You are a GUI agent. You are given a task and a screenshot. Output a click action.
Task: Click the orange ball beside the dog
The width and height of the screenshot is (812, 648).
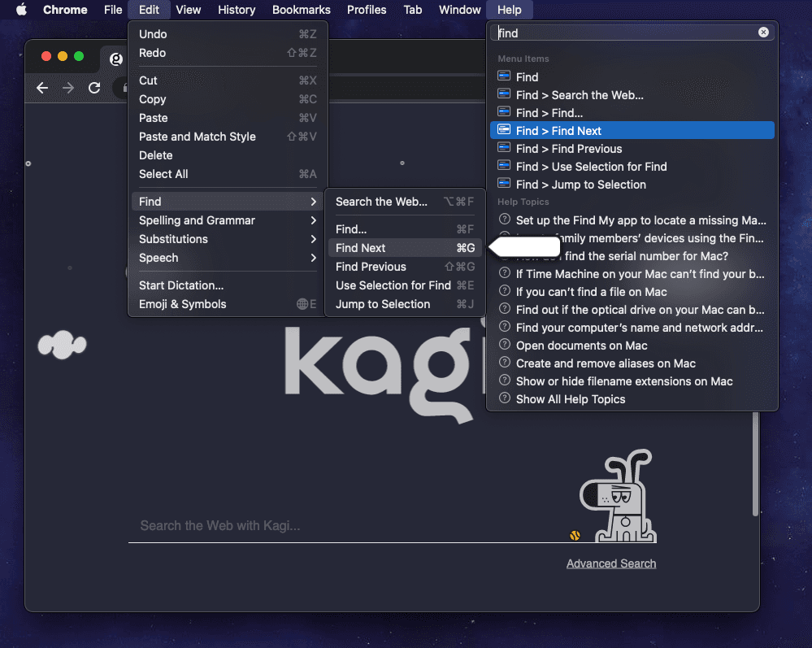click(x=575, y=536)
